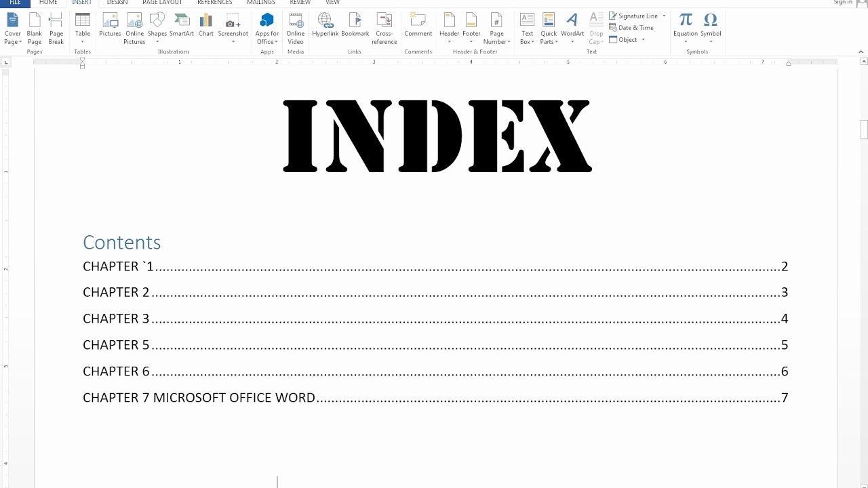868x488 pixels.
Task: Switch to the VIEW tab
Action: (x=332, y=3)
